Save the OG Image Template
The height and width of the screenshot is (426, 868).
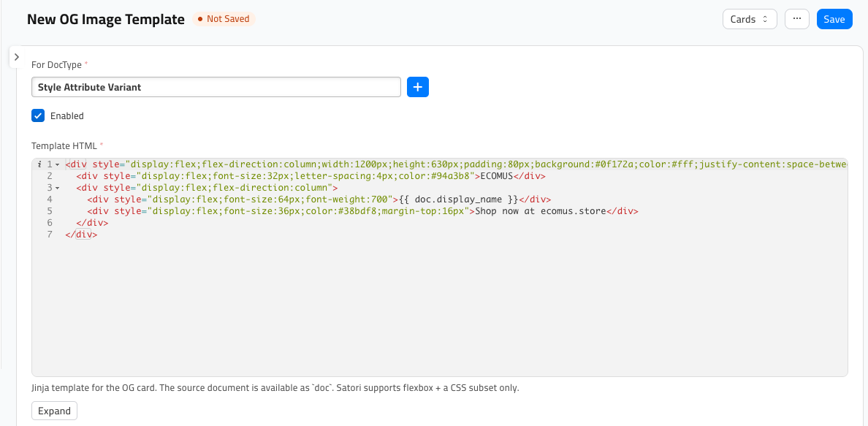[x=834, y=19]
